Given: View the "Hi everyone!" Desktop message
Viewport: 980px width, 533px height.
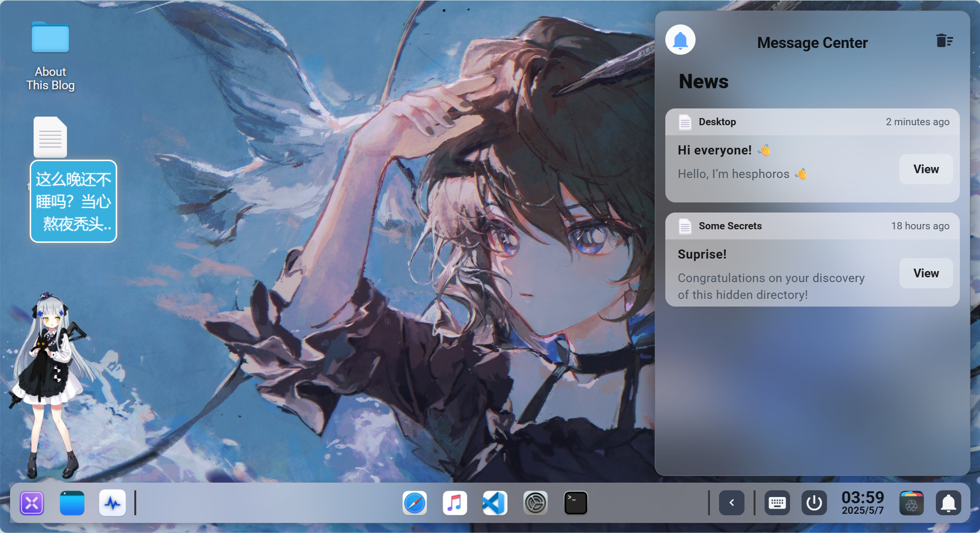Looking at the screenshot, I should 926,169.
